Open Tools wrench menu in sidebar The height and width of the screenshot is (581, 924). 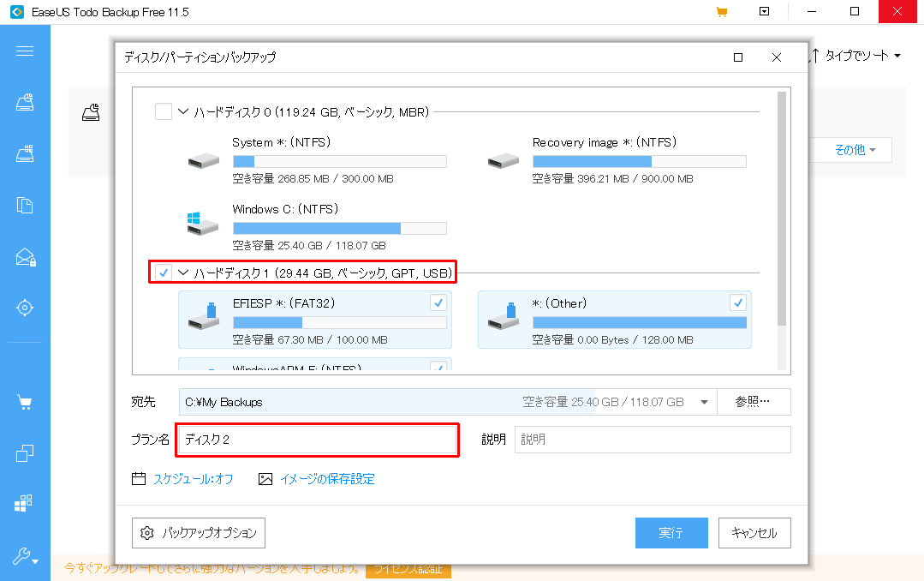[x=26, y=556]
